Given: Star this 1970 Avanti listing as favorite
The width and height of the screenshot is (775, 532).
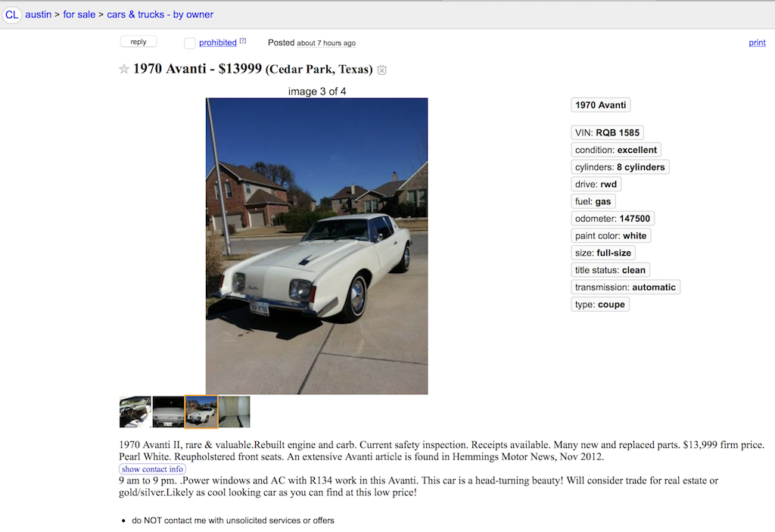Looking at the screenshot, I should [x=123, y=69].
